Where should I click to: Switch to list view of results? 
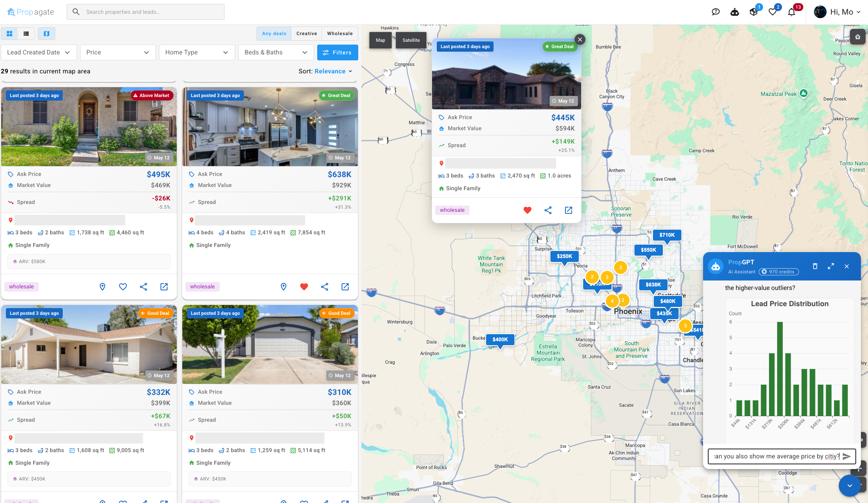26,34
